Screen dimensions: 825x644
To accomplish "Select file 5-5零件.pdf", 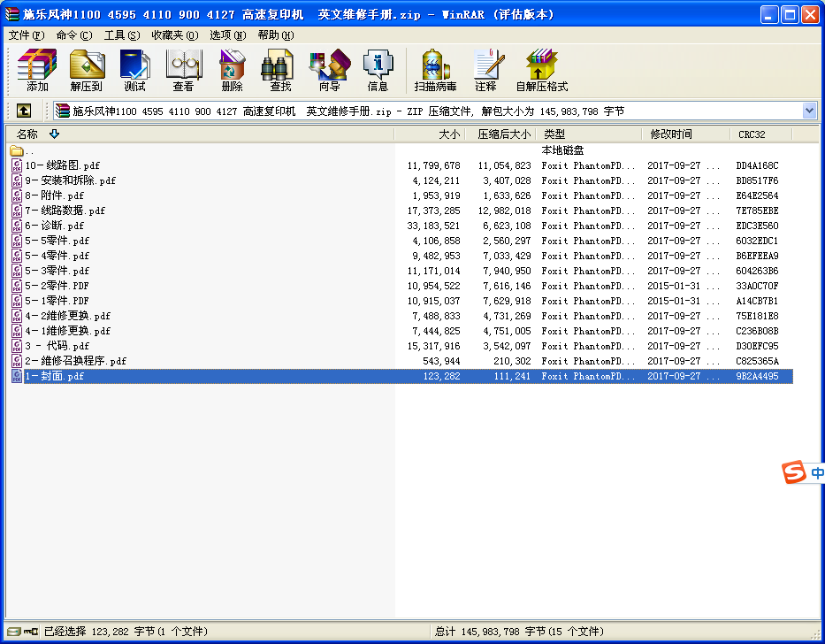I will click(57, 241).
